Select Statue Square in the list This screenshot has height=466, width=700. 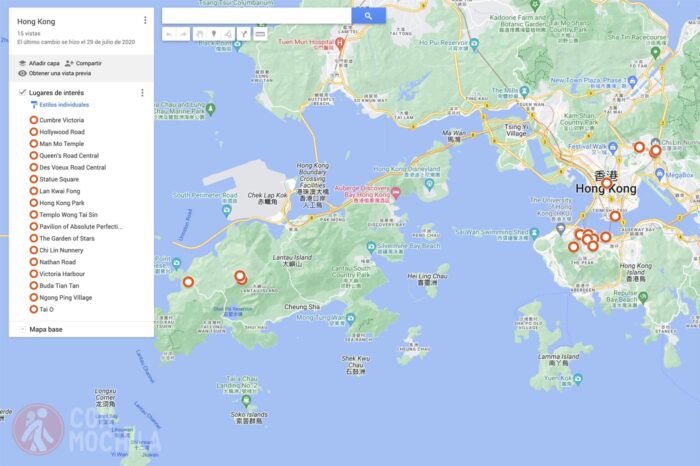tap(59, 179)
